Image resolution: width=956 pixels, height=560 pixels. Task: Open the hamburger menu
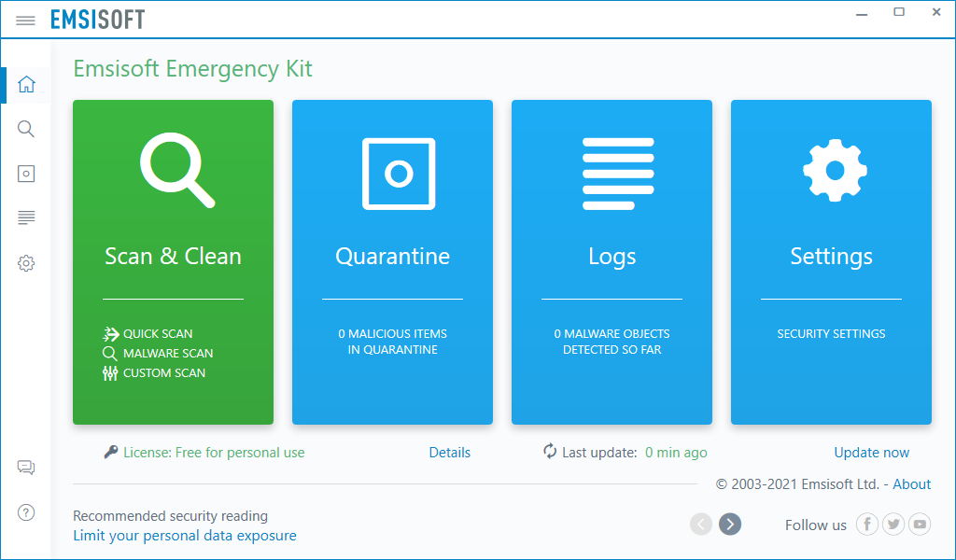tap(25, 21)
